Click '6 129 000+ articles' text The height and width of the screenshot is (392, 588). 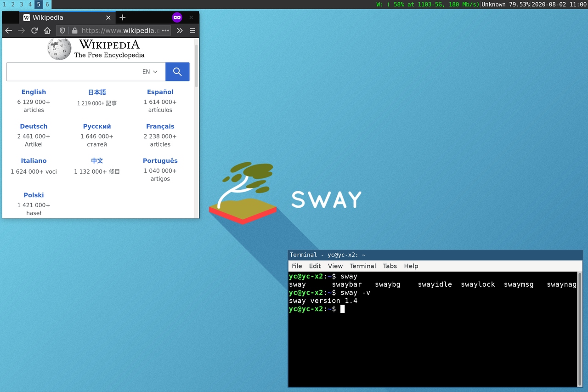[x=34, y=106]
